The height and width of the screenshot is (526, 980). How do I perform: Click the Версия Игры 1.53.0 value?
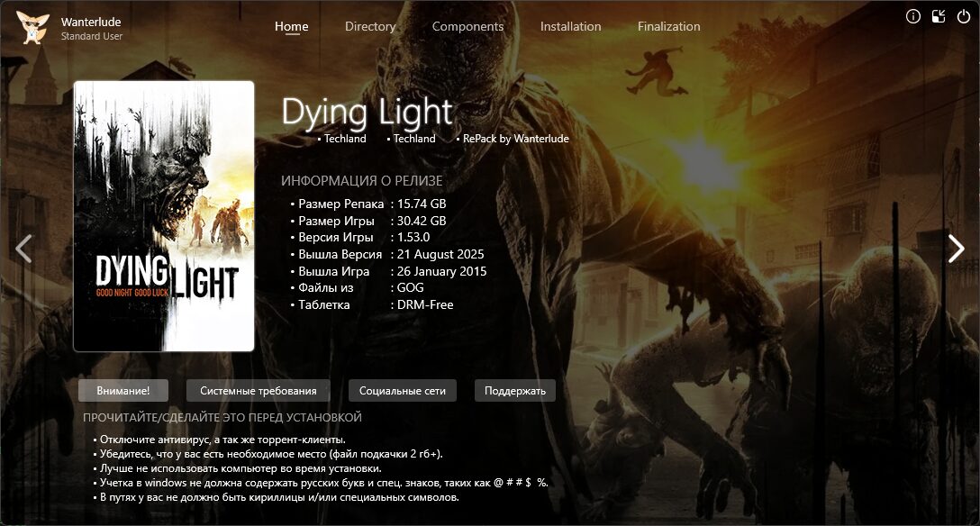pos(413,238)
